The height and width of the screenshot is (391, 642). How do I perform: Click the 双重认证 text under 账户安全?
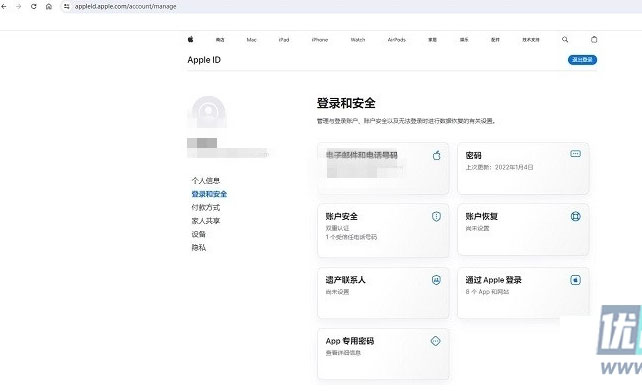pyautogui.click(x=337, y=228)
